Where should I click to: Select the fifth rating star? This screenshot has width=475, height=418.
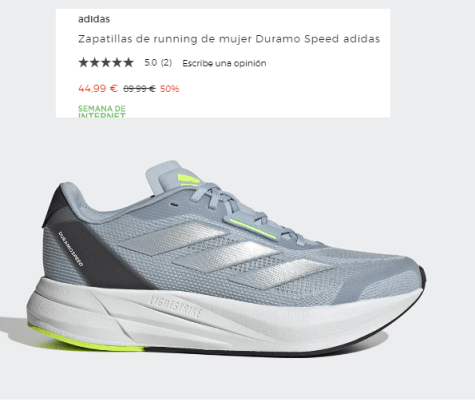pyautogui.click(x=128, y=62)
